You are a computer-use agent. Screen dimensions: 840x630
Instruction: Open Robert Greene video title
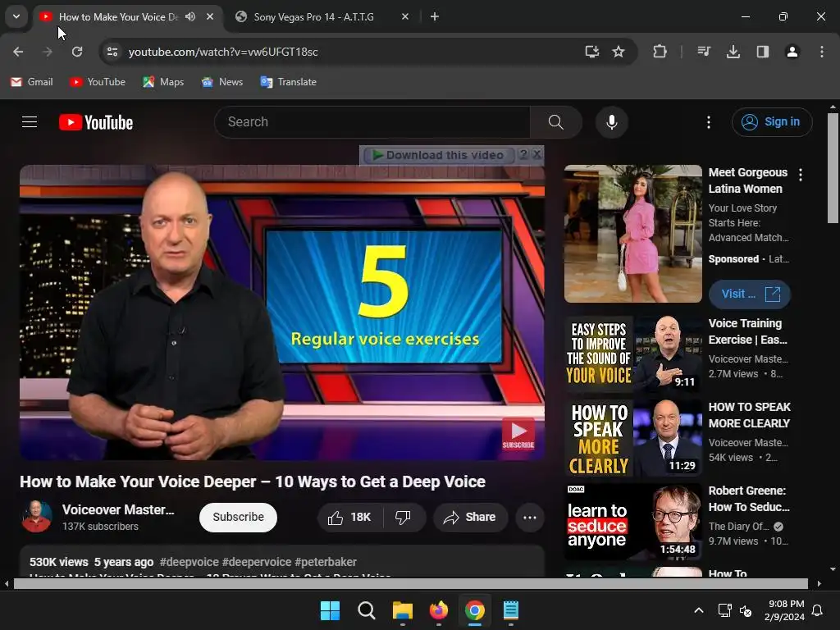[749, 499]
